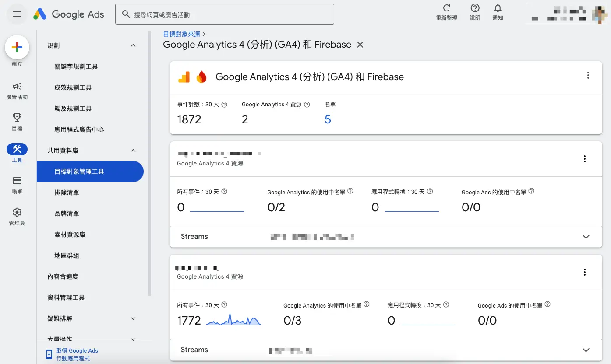This screenshot has width=611, height=364.
Task: Click help icon beside first card 所有事件:30 天
Action: pyautogui.click(x=224, y=192)
